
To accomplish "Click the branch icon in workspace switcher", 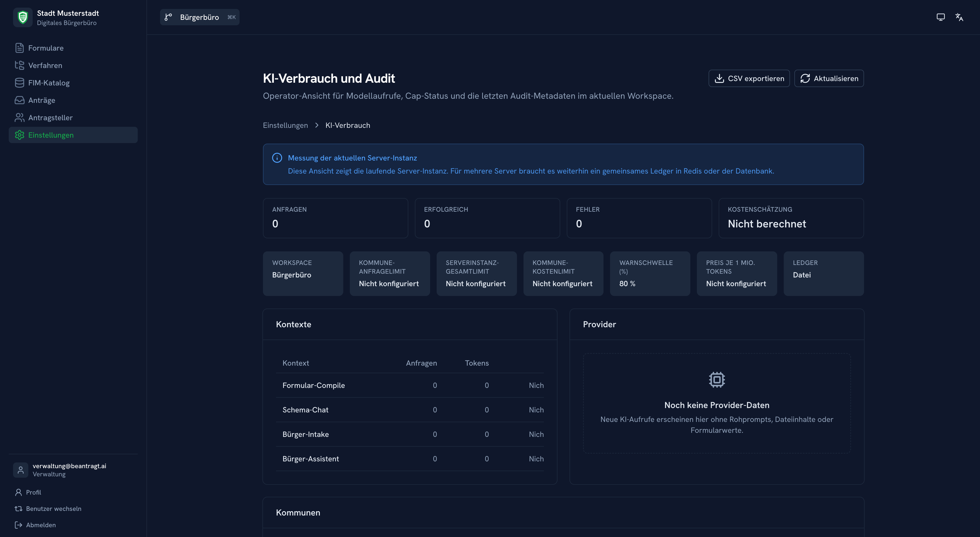I will [168, 17].
